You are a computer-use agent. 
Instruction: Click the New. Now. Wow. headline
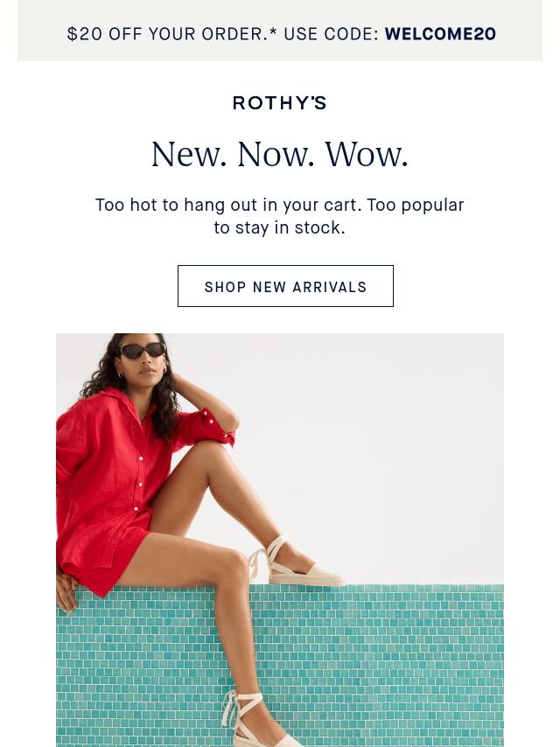point(280,155)
